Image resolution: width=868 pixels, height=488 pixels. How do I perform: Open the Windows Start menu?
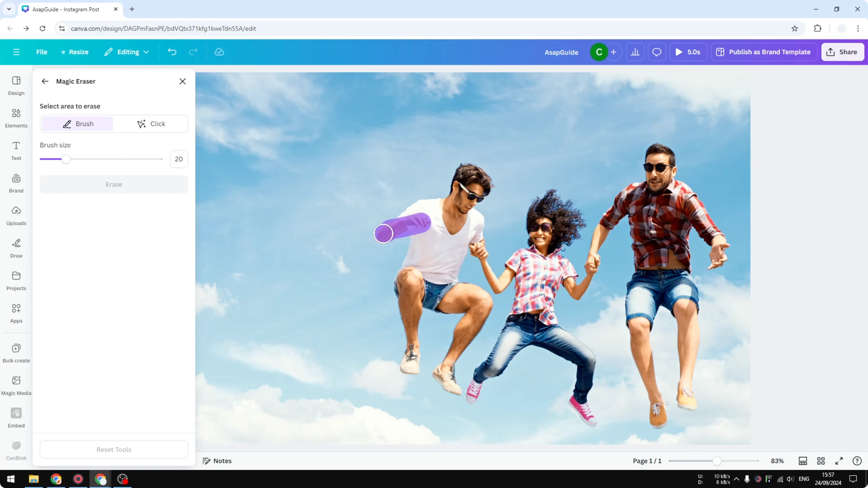click(x=10, y=479)
